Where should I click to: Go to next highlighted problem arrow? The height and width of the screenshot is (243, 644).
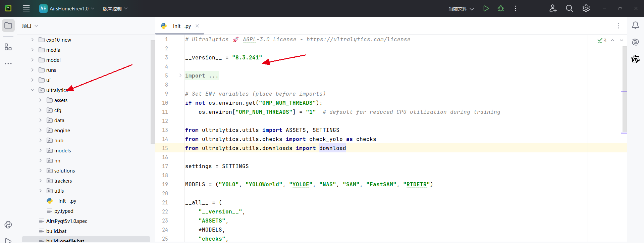point(622,40)
